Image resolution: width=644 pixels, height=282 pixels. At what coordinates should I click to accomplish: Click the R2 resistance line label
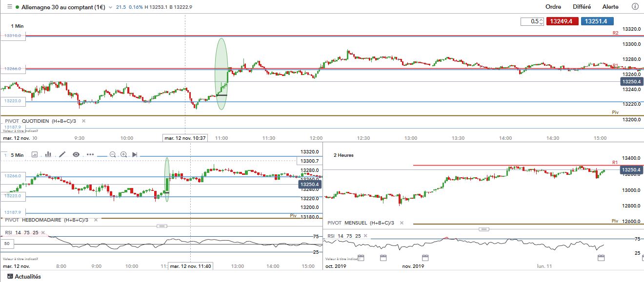click(616, 33)
